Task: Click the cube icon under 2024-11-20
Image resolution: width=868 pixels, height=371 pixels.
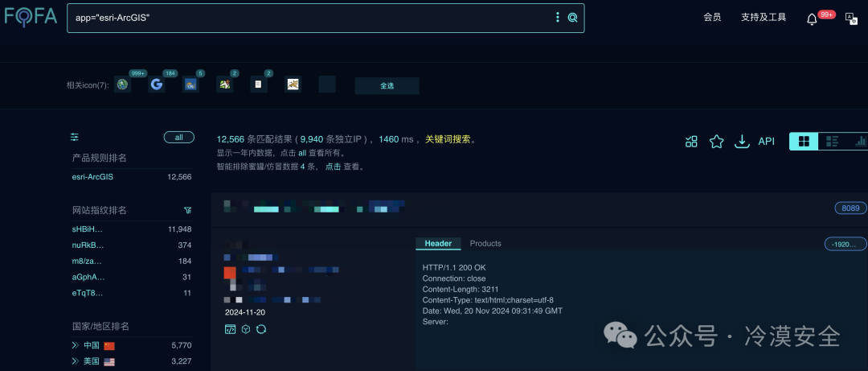Action: [x=246, y=329]
